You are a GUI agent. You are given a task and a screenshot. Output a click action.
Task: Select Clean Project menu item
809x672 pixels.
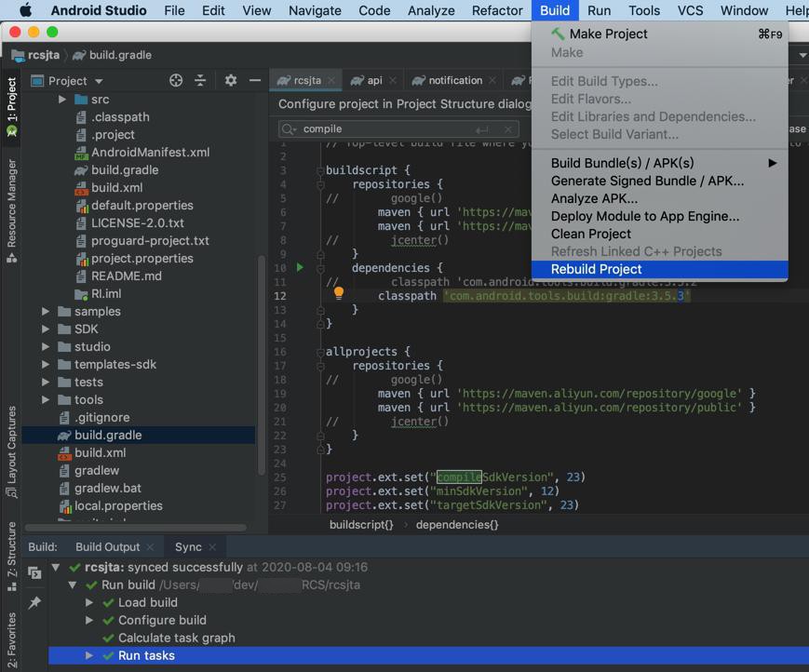(659, 234)
